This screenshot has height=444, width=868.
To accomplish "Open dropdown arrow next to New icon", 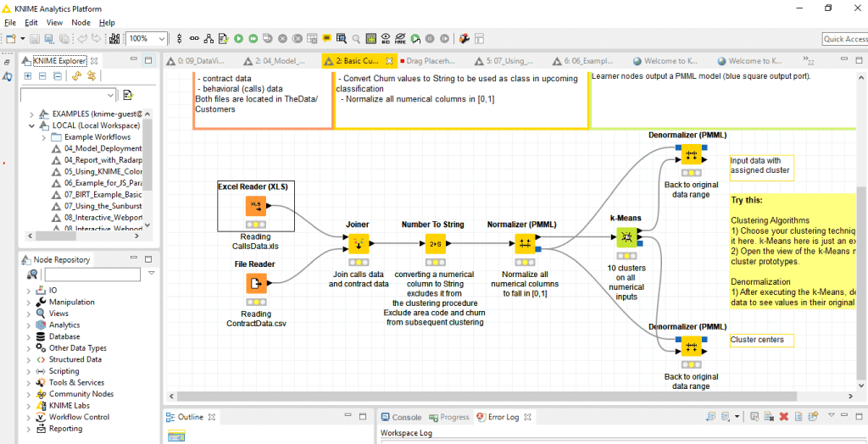I will pyautogui.click(x=23, y=39).
